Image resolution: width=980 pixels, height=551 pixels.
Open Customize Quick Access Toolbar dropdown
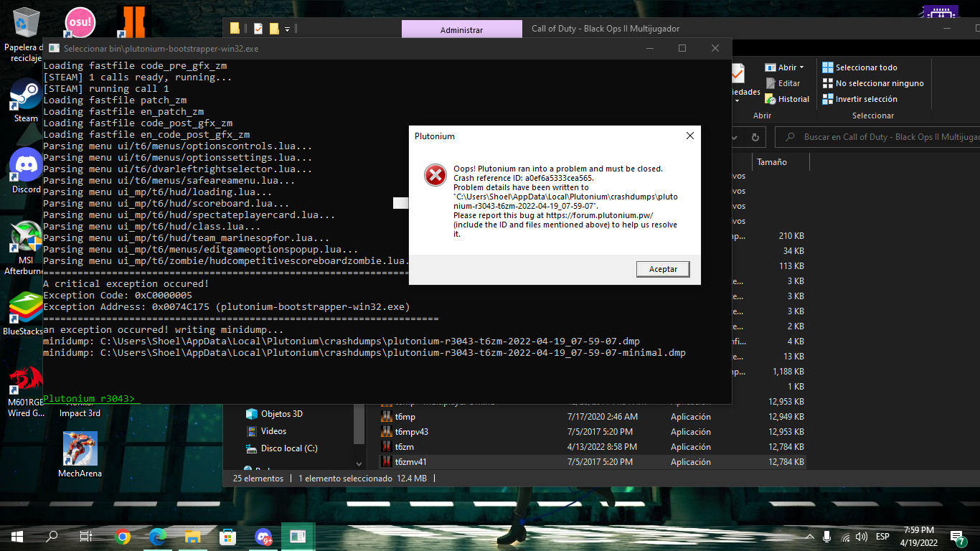(x=287, y=29)
